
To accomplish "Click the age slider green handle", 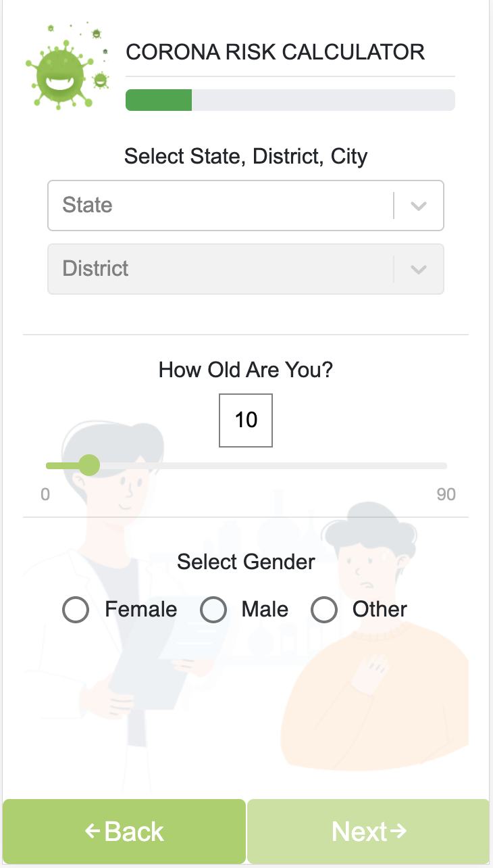I will click(89, 465).
